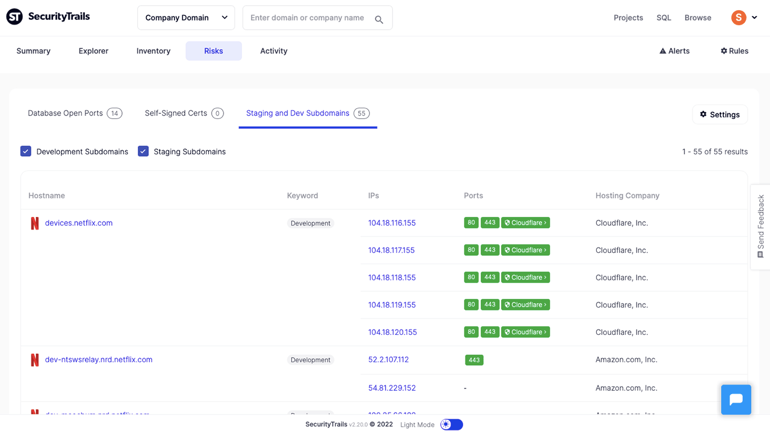Screen dimensions: 770x434
Task: Click the Development tag for dev-ntswsrelay
Action: [x=310, y=360]
